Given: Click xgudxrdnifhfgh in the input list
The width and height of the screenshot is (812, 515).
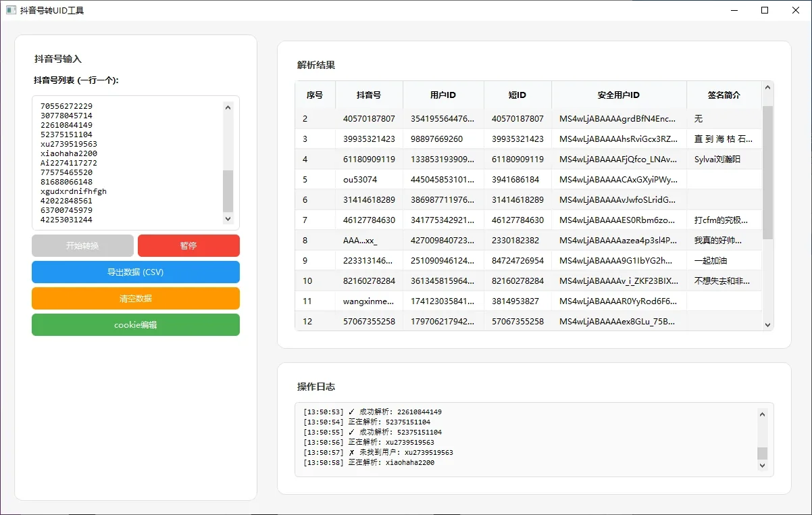Looking at the screenshot, I should [74, 191].
